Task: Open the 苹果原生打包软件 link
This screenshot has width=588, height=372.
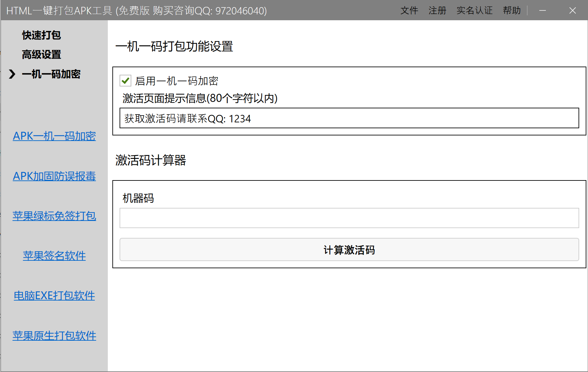Action: 54,336
